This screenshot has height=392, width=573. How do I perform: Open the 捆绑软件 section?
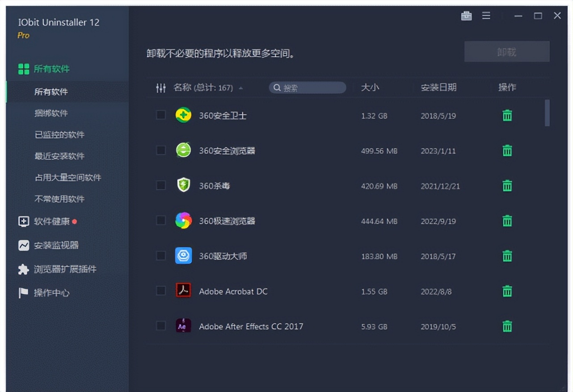click(52, 113)
